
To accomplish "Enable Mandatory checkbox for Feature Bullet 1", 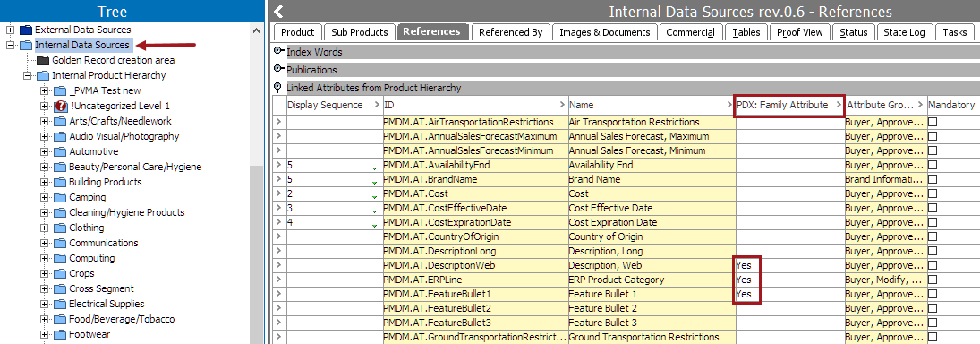I will tap(933, 294).
